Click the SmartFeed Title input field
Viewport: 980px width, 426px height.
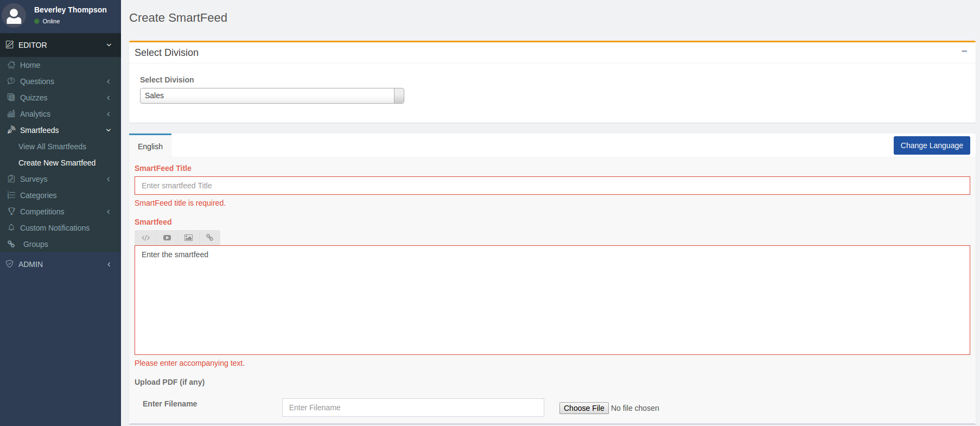[552, 186]
